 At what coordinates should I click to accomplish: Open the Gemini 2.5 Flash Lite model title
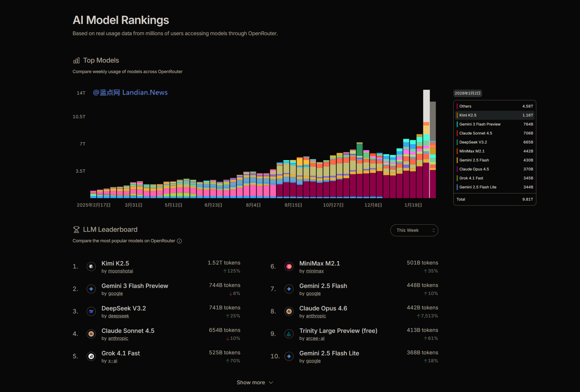pos(329,353)
